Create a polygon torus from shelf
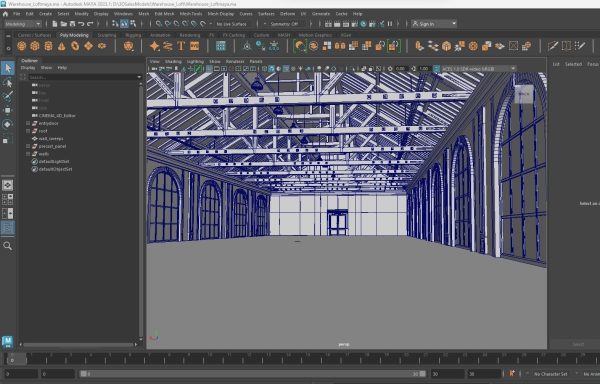The image size is (600, 384). (x=75, y=46)
